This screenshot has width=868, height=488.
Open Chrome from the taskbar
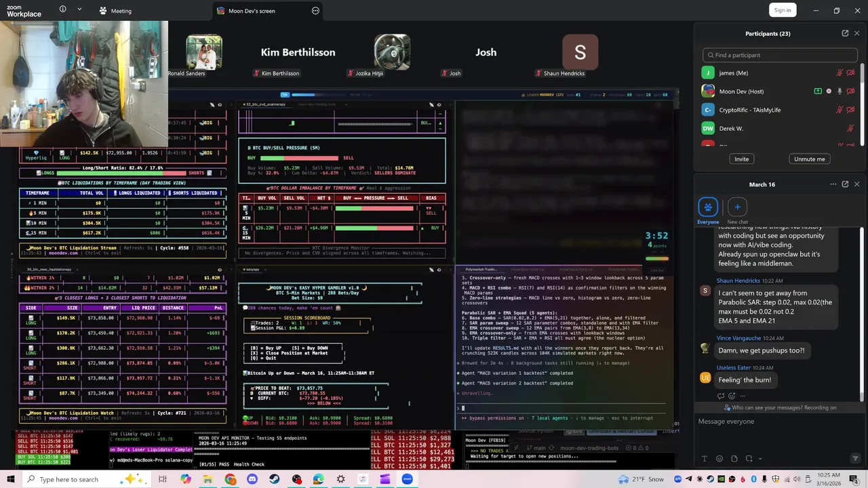231,479
